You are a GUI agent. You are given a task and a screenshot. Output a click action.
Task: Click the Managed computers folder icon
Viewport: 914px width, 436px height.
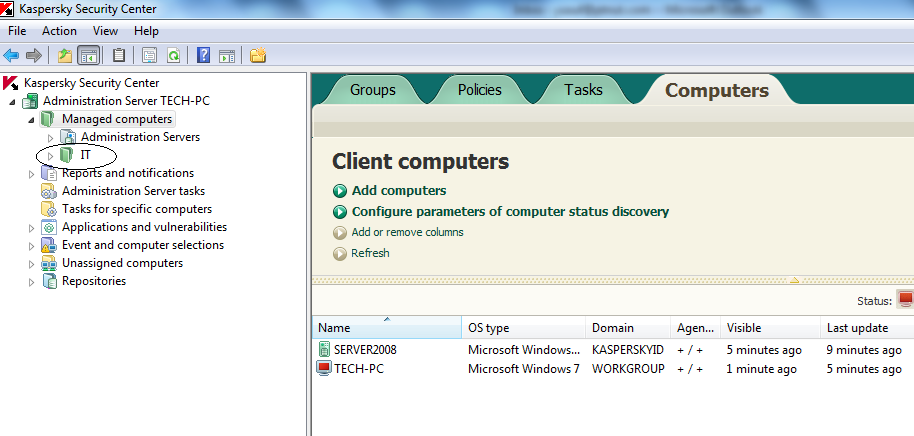click(48, 119)
